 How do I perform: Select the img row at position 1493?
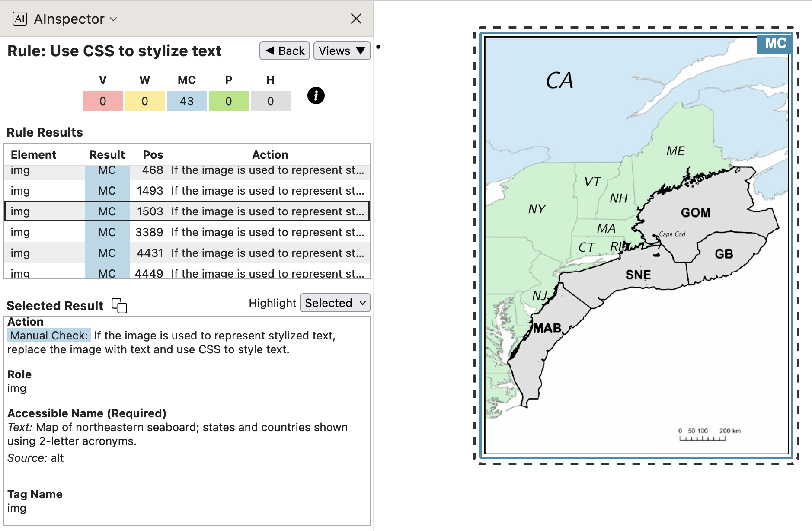pos(187,191)
